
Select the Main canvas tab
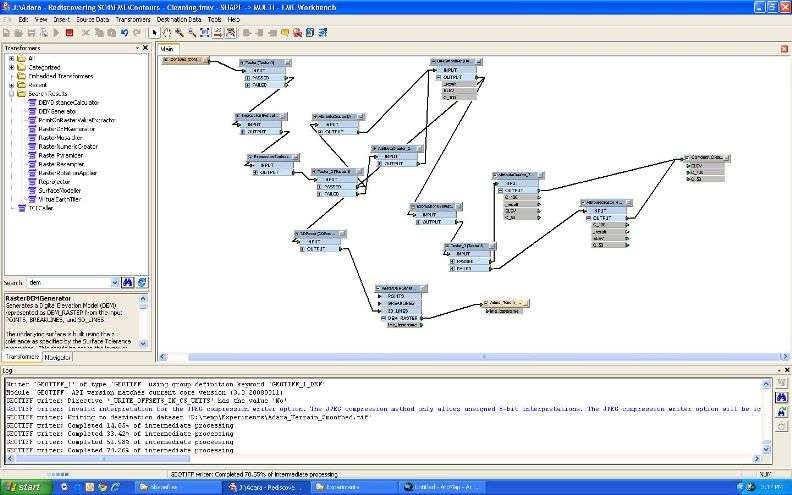click(167, 49)
